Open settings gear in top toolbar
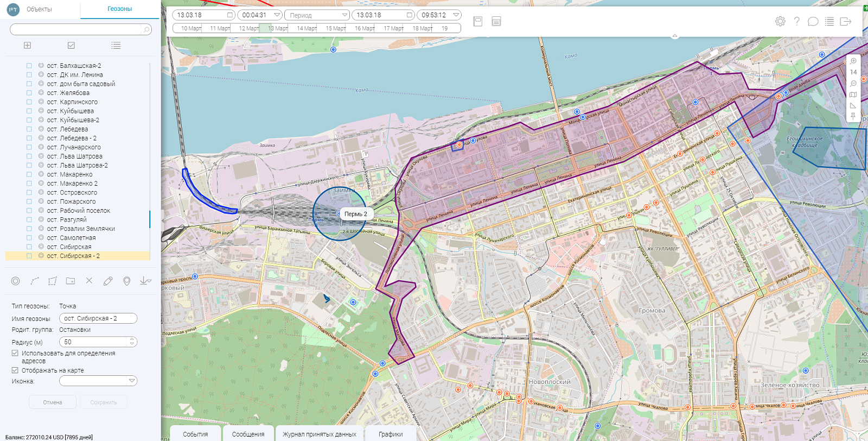 (x=780, y=21)
